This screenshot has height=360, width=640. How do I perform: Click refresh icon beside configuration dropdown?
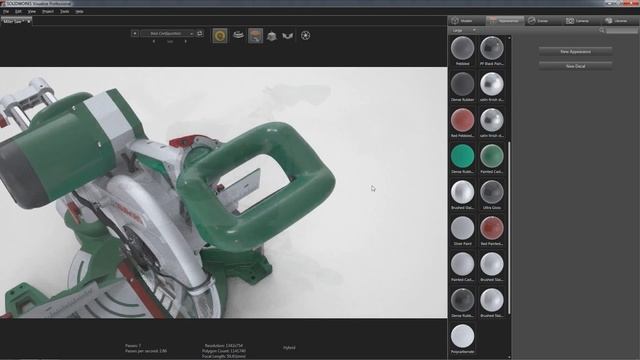click(200, 33)
